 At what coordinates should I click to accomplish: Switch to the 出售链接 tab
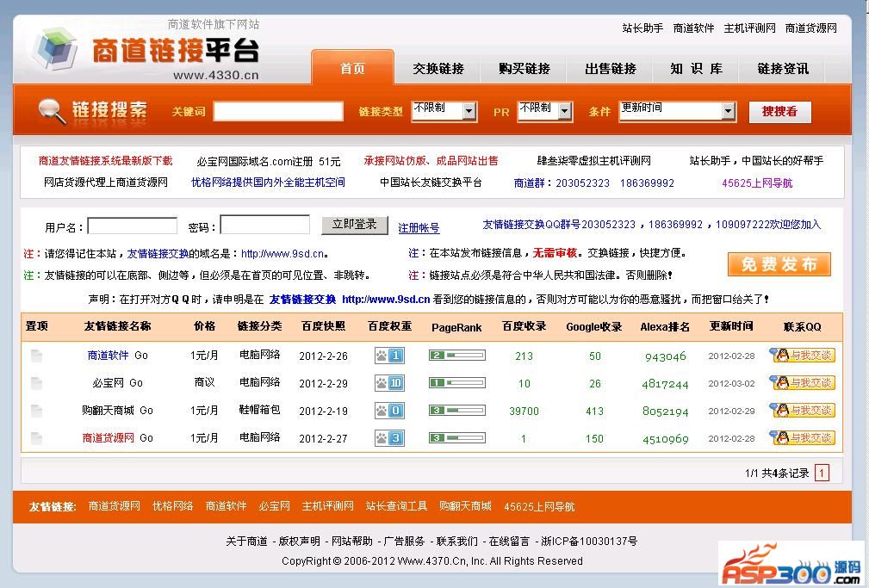coord(611,68)
